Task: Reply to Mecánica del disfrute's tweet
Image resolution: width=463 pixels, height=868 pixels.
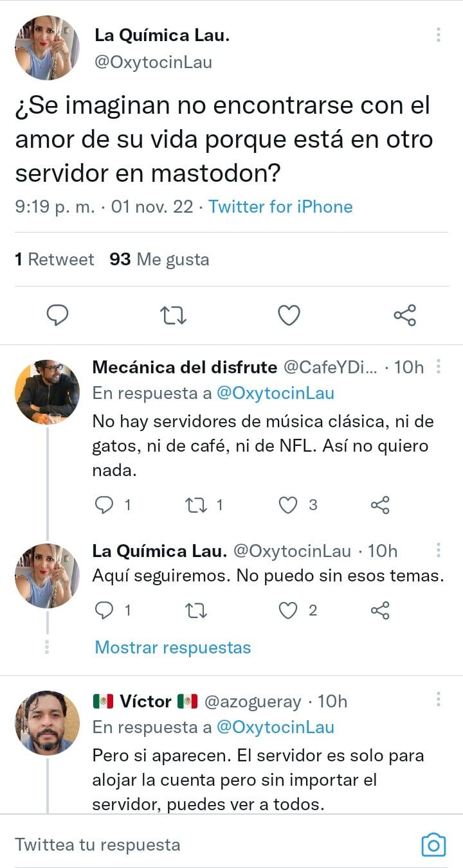Action: [x=104, y=505]
